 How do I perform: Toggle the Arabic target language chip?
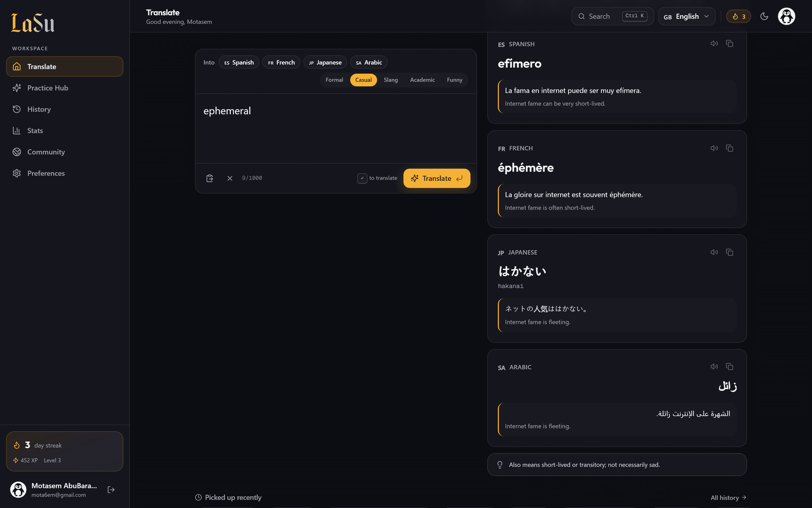pos(369,62)
